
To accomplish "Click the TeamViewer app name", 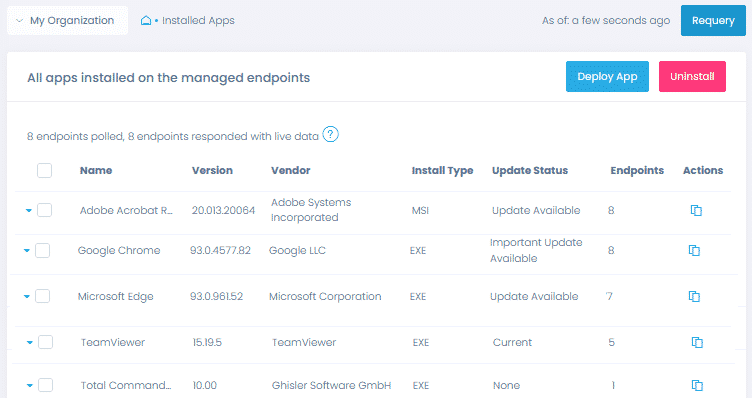I will click(x=113, y=342).
